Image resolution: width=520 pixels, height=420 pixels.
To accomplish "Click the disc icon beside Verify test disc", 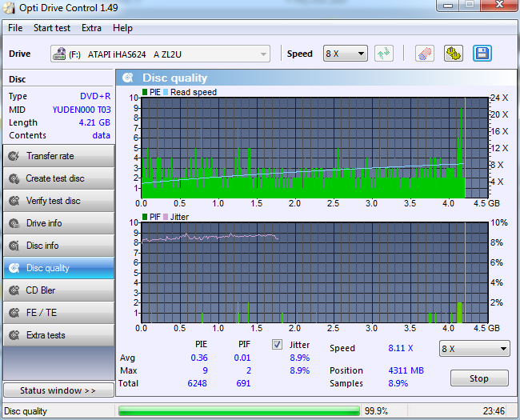I will click(x=14, y=201).
